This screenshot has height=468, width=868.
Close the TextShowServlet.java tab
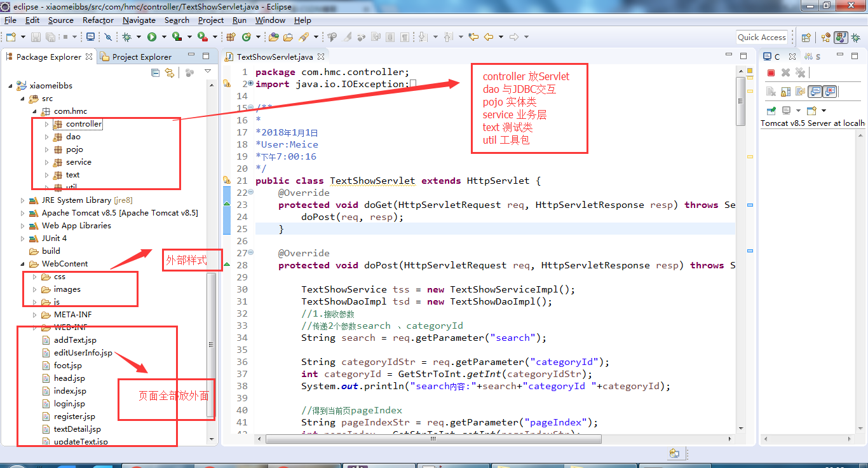pos(322,57)
